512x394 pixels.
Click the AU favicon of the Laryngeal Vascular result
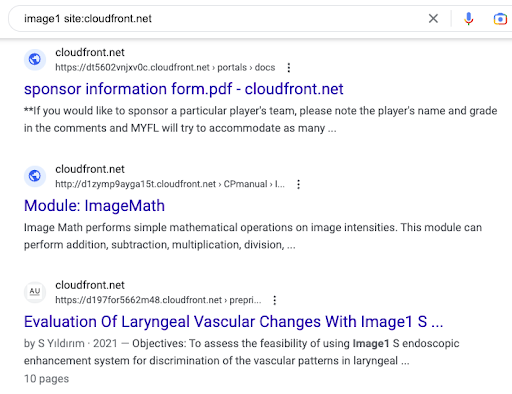pyautogui.click(x=35, y=292)
